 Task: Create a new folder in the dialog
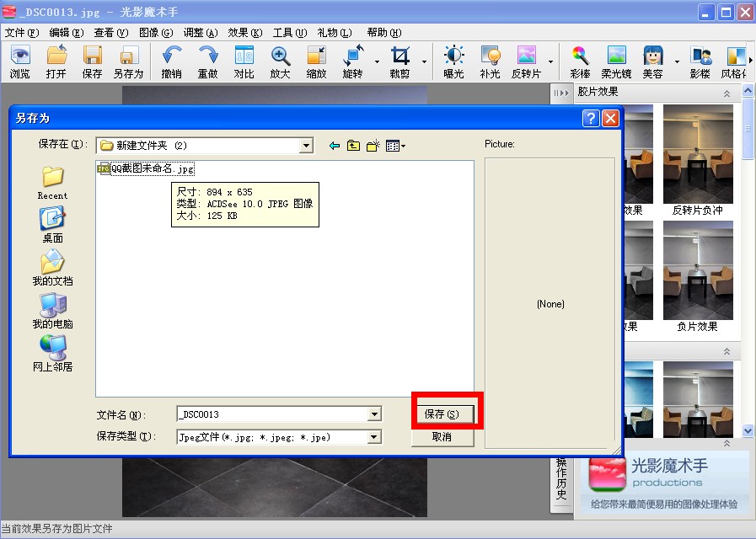373,146
